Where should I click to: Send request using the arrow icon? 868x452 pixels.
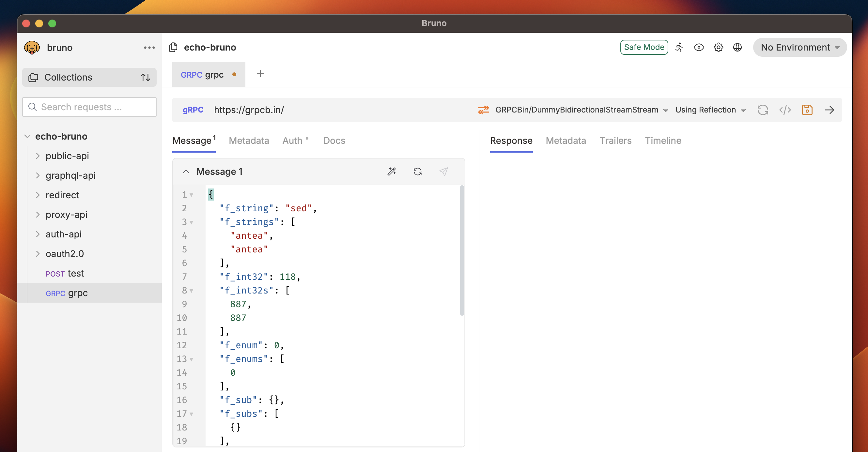[829, 110]
